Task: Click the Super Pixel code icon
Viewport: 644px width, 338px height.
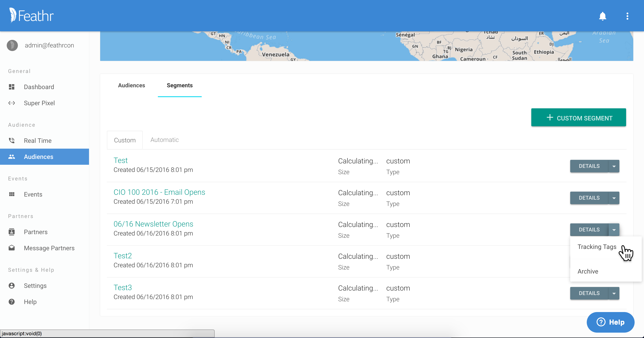Action: (x=12, y=103)
